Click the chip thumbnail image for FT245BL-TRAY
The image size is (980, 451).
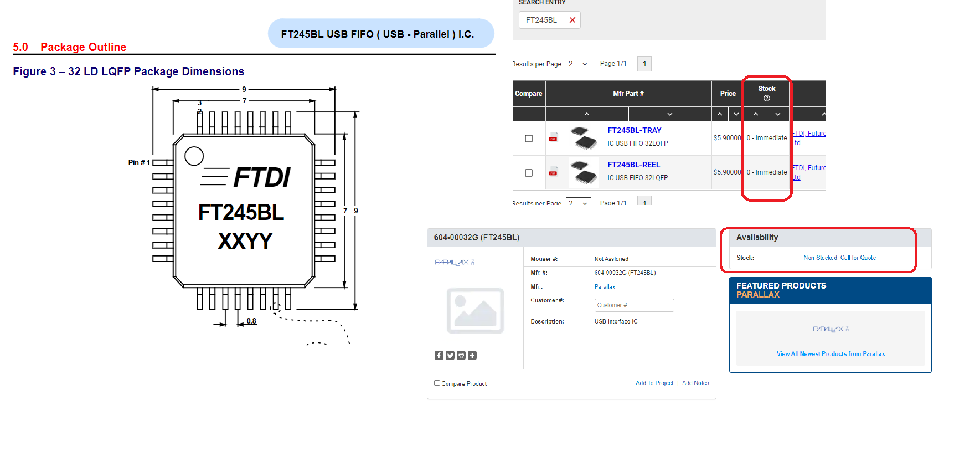click(x=584, y=138)
